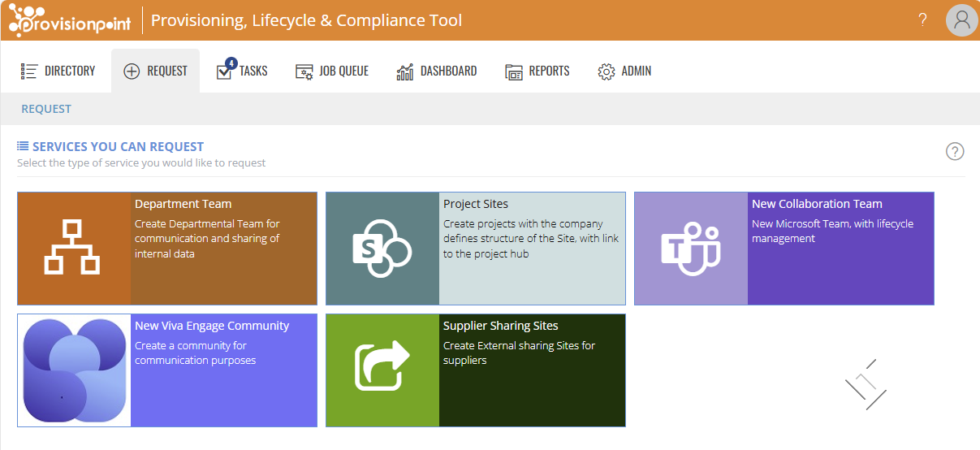The width and height of the screenshot is (980, 450).
Task: Click description 'New Microsoft Team, with lifecycle management'
Action: coord(832,231)
